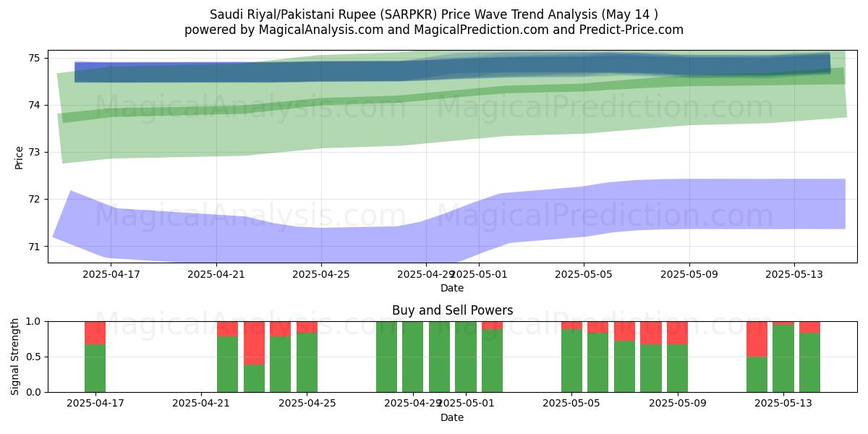Image resolution: width=868 pixels, height=434 pixels.
Task: Click 2025-04-21 tick label on bar chart
Action: pos(201,404)
